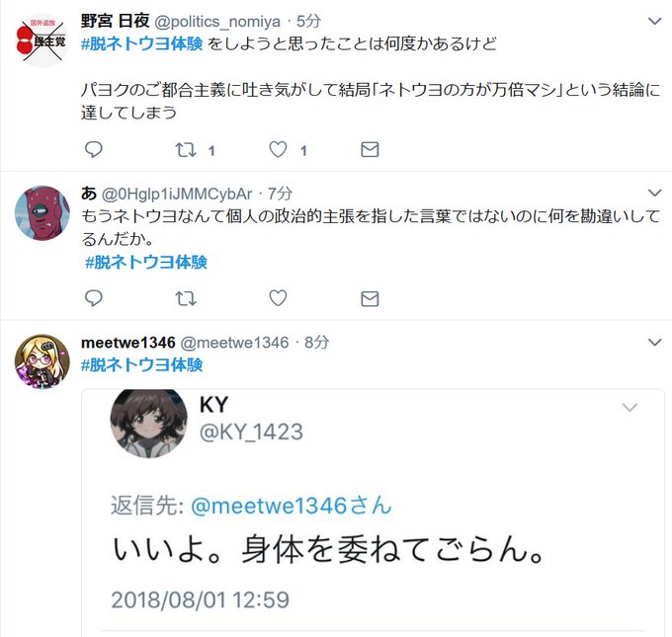Screen dimensions: 672x637
Task: Open hashtag link in meetwe1346 tweet
Action: (142, 365)
